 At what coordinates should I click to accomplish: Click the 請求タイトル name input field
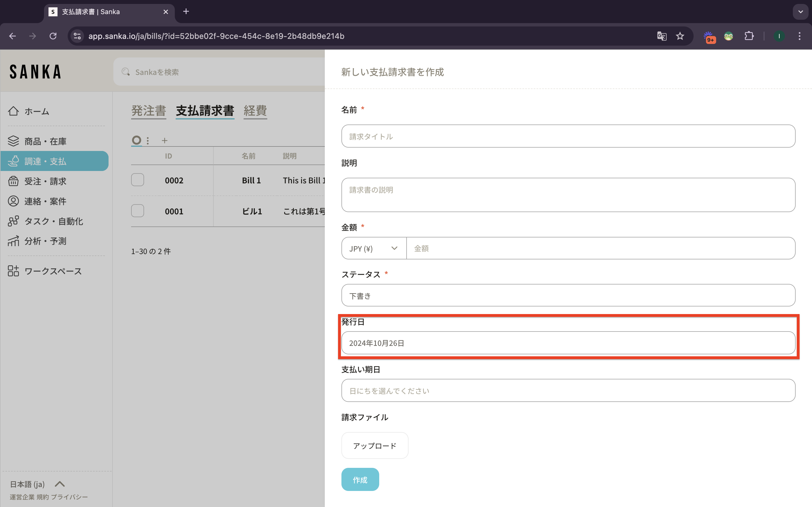[x=568, y=137]
